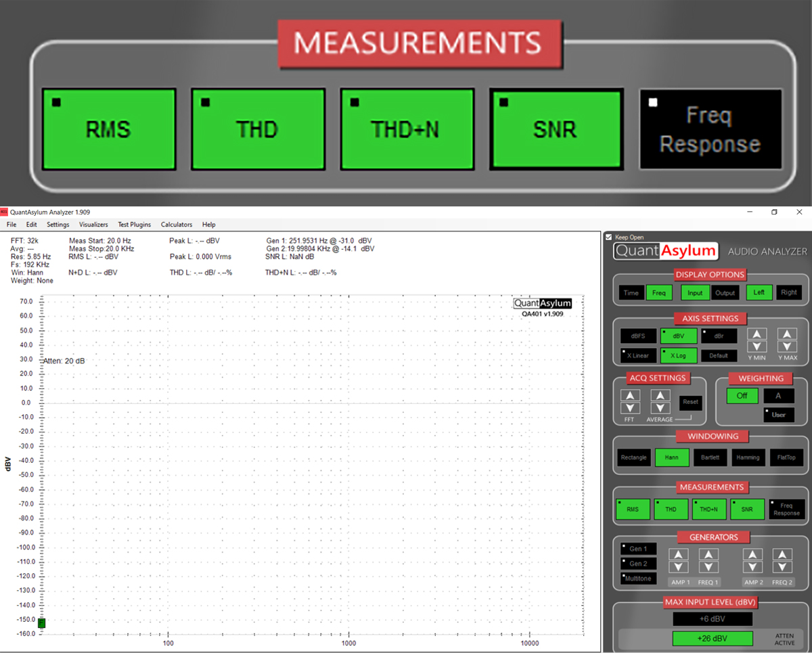
Task: Decrease FFT size with the down arrow
Action: point(631,408)
